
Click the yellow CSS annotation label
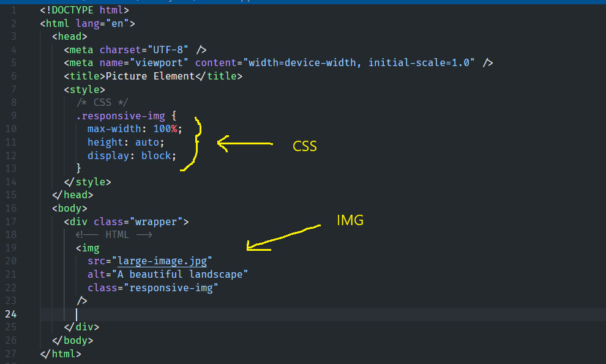pos(305,147)
